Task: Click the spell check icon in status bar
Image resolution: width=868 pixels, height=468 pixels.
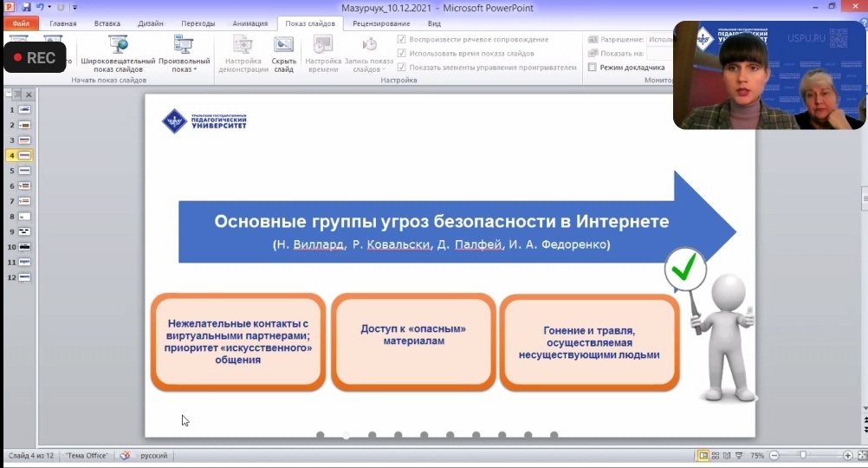Action: click(x=125, y=456)
